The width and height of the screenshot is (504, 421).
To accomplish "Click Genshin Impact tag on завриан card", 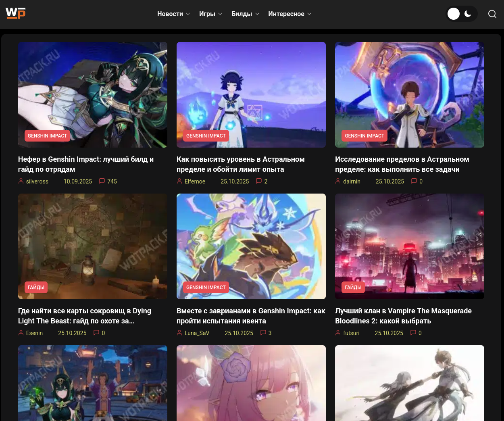I will (206, 288).
